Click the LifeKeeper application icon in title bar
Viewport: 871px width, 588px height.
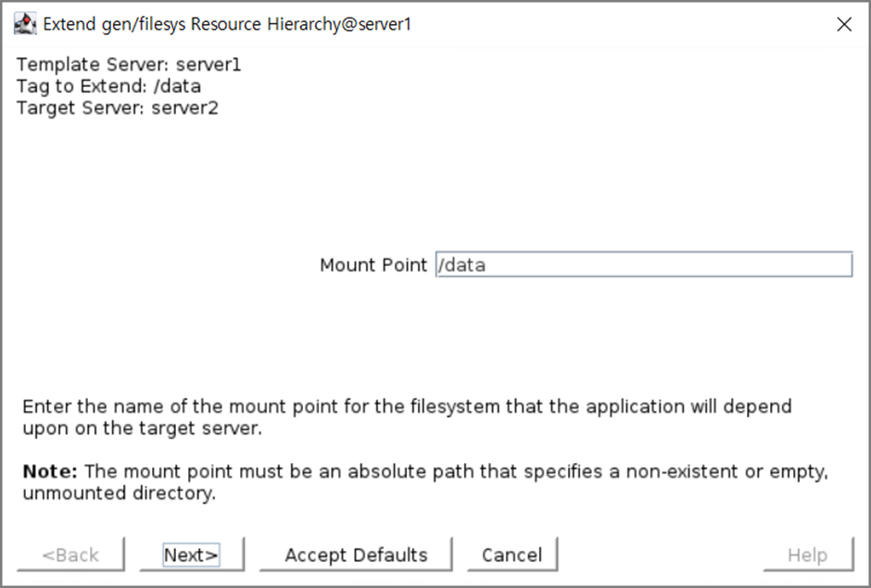tap(25, 24)
